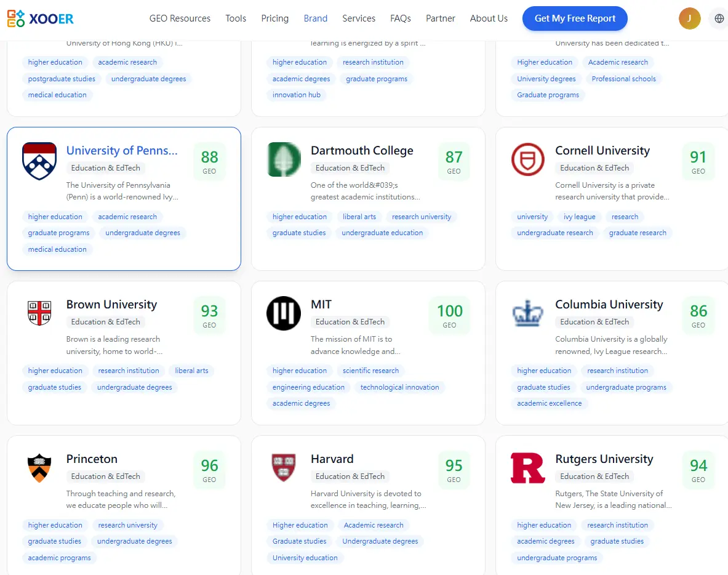Click the XOOER logo in the header

[x=41, y=18]
